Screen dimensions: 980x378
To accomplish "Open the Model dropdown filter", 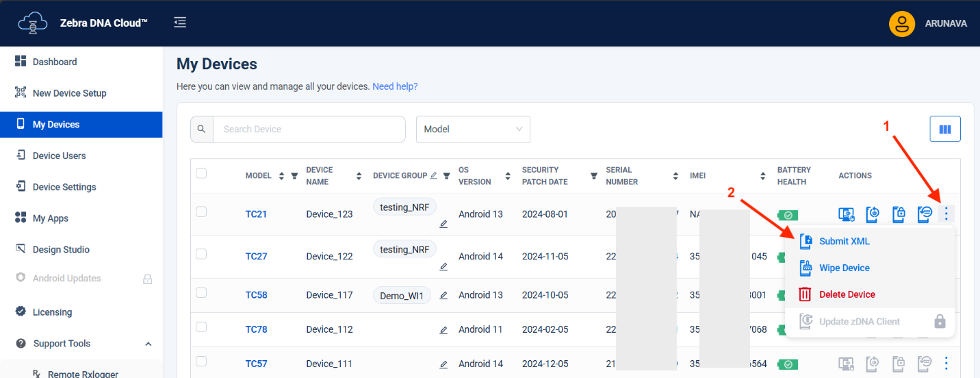I will coord(473,129).
